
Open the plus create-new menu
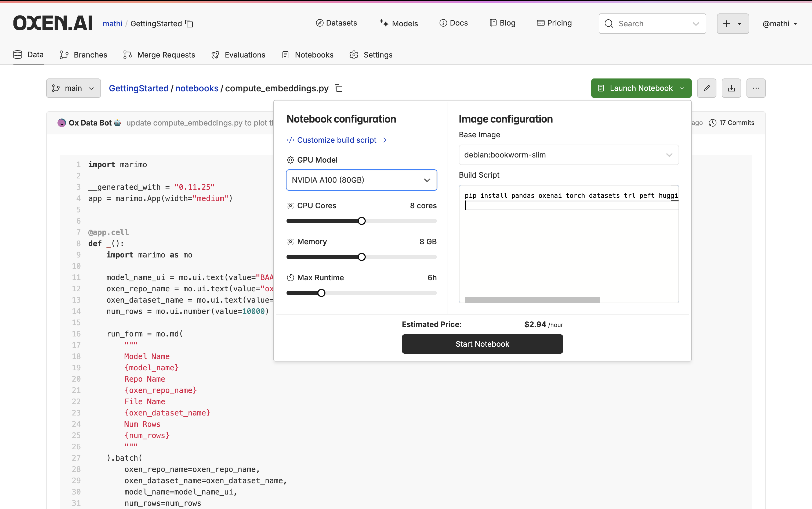tap(733, 24)
